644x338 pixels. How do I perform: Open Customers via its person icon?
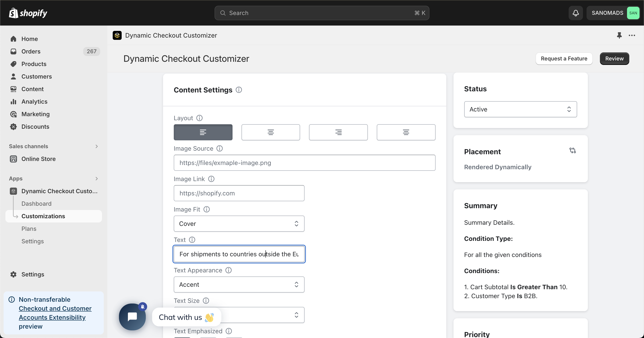pyautogui.click(x=13, y=77)
